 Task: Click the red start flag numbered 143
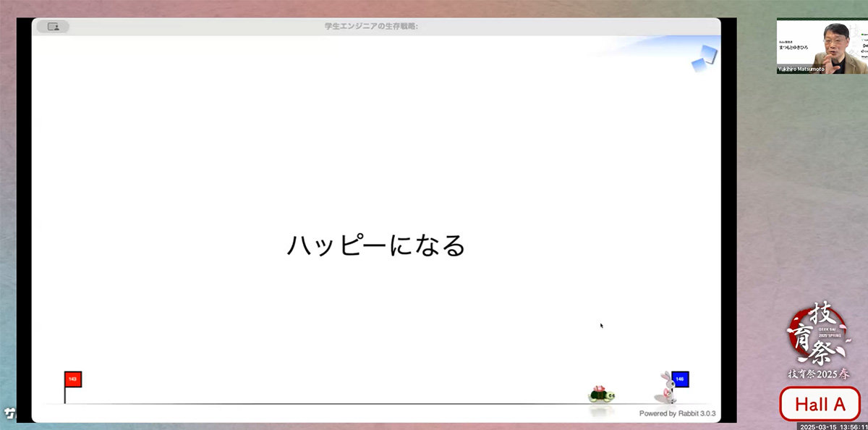tap(72, 379)
